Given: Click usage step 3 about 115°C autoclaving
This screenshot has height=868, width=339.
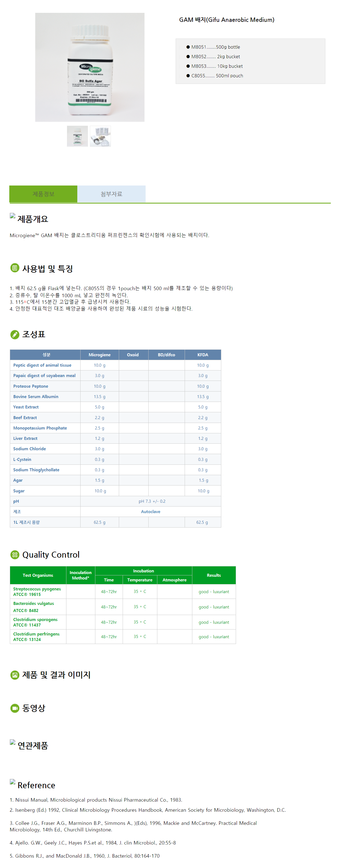Looking at the screenshot, I should (x=70, y=302).
